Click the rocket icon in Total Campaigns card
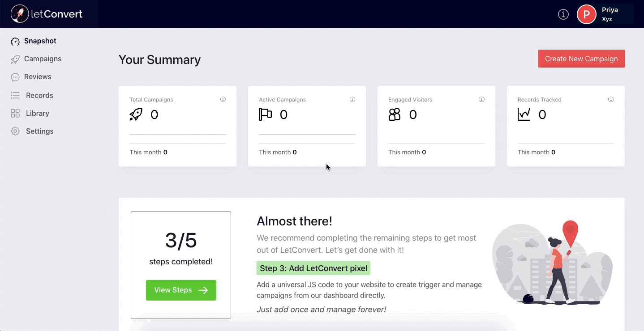This screenshot has width=644, height=331. (136, 115)
